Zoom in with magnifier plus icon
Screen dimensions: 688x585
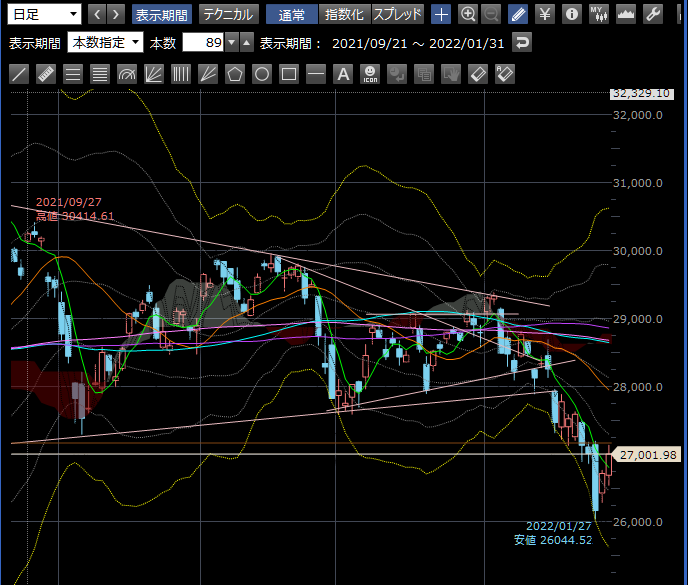point(467,14)
